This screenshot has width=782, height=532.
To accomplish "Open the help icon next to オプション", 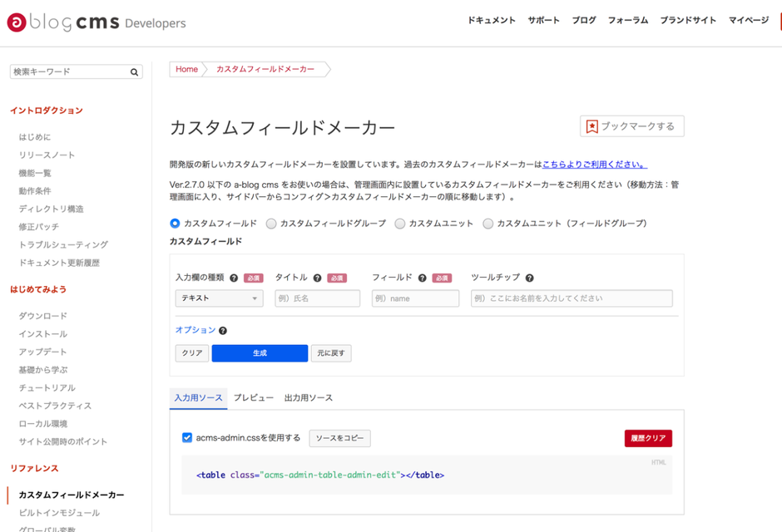I will point(221,329).
